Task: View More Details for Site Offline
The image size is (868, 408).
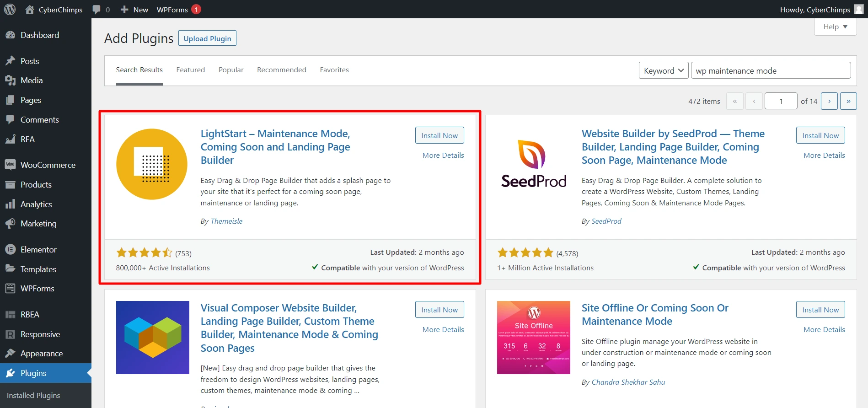Action: coord(824,330)
